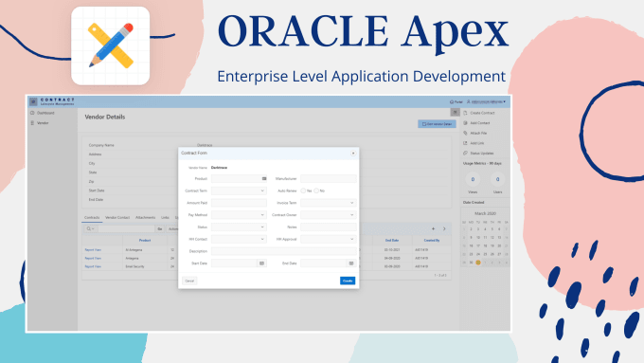Click the Edit Vendor Detail button

(437, 124)
